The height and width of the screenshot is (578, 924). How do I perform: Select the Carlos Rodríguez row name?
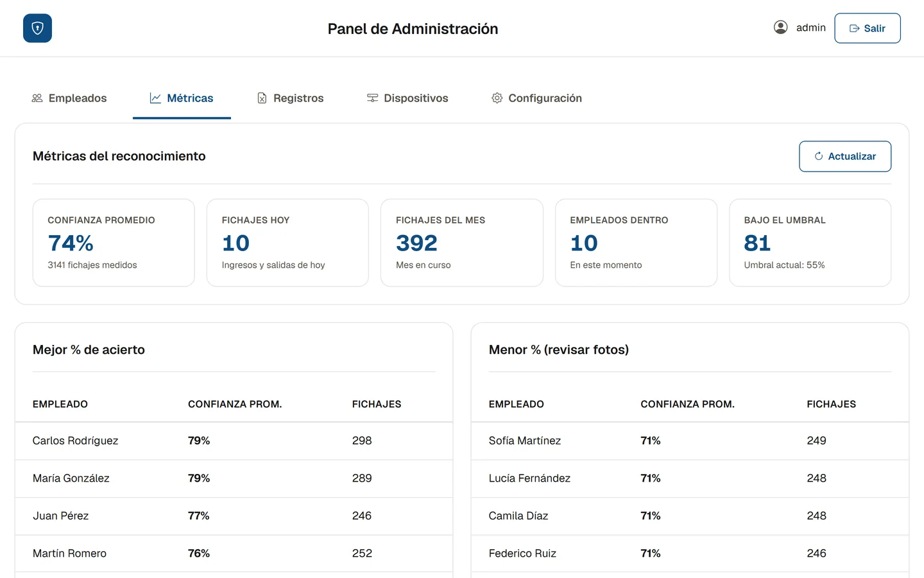point(75,441)
